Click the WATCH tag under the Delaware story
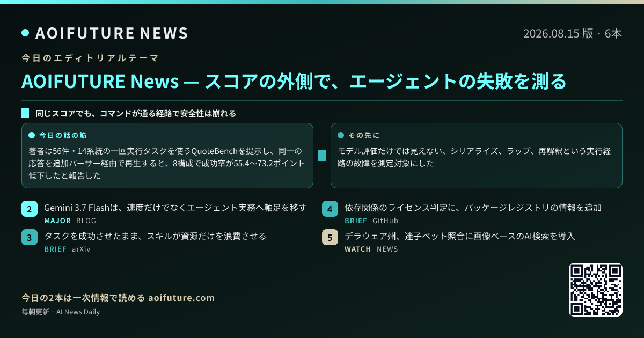The height and width of the screenshot is (338, 644). coord(358,249)
